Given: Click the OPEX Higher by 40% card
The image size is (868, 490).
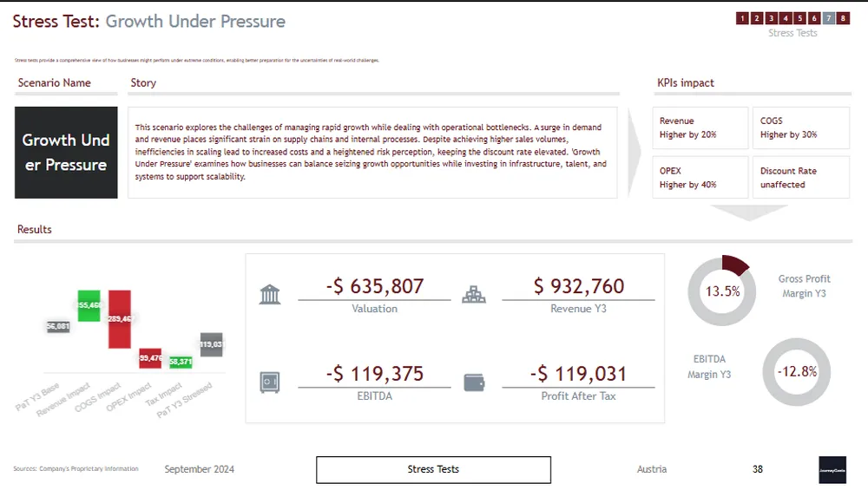Looking at the screenshot, I should click(x=700, y=178).
